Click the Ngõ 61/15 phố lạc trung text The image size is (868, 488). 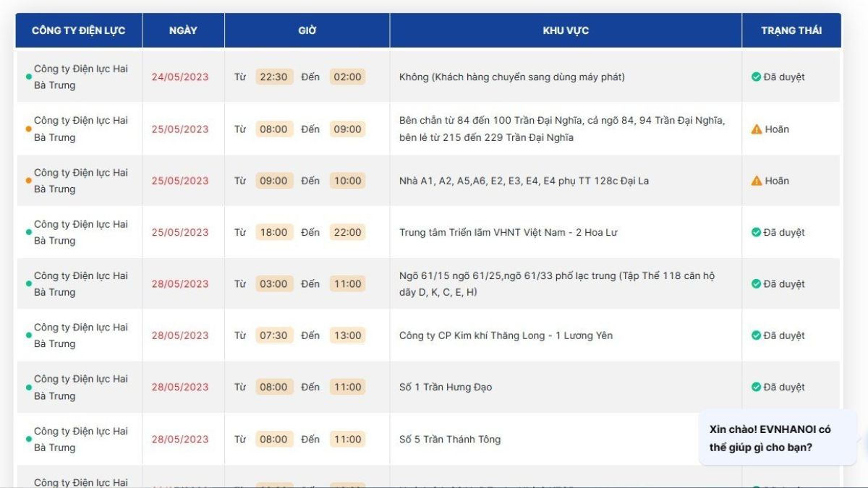click(x=558, y=284)
